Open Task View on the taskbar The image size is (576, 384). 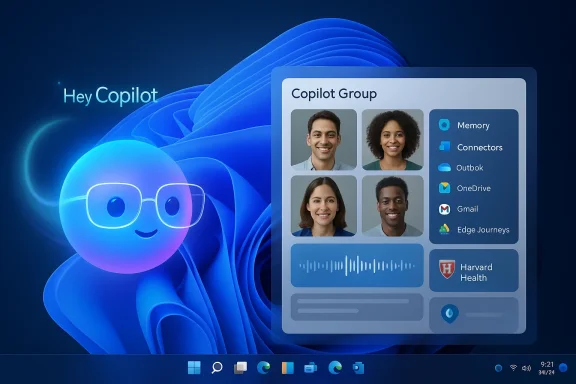point(241,367)
